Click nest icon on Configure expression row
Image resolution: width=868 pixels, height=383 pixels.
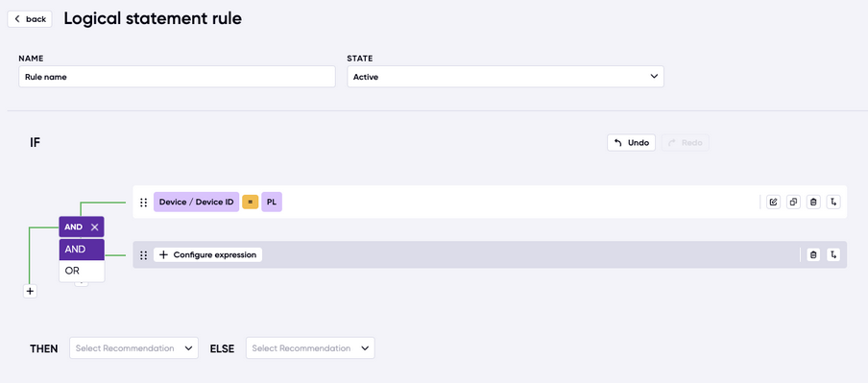(x=833, y=254)
